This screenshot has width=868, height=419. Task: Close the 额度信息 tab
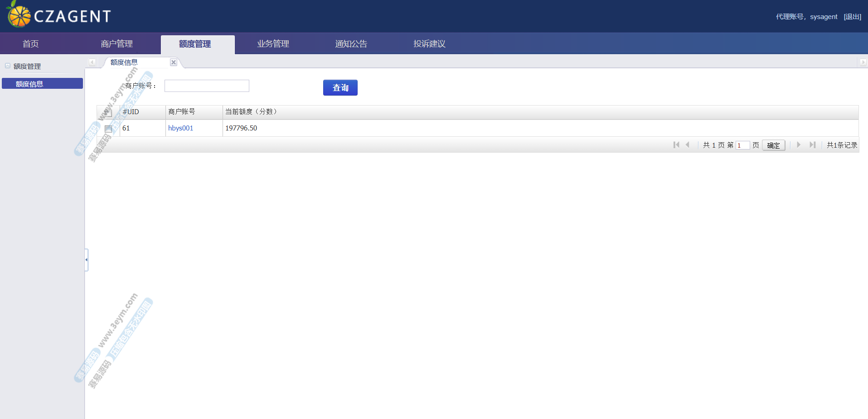point(174,63)
